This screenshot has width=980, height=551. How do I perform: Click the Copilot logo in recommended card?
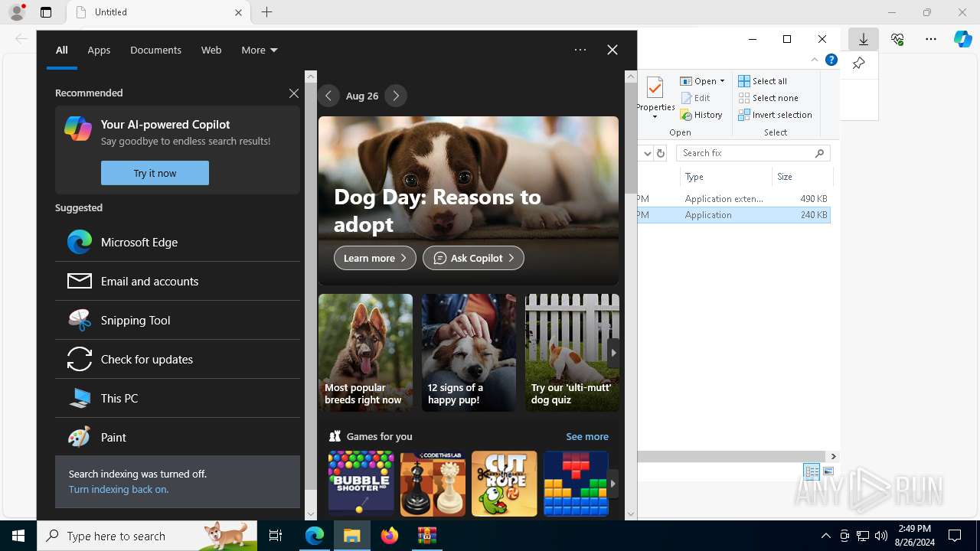[x=78, y=129]
